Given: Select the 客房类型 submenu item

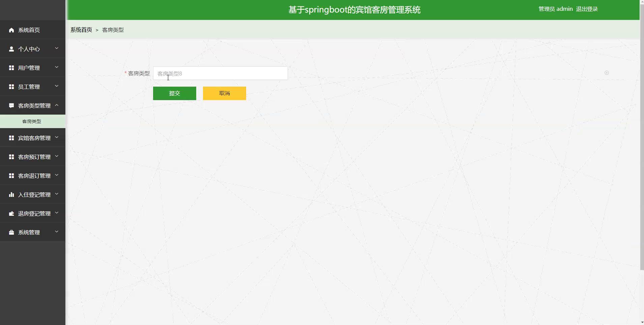Looking at the screenshot, I should pos(33,121).
